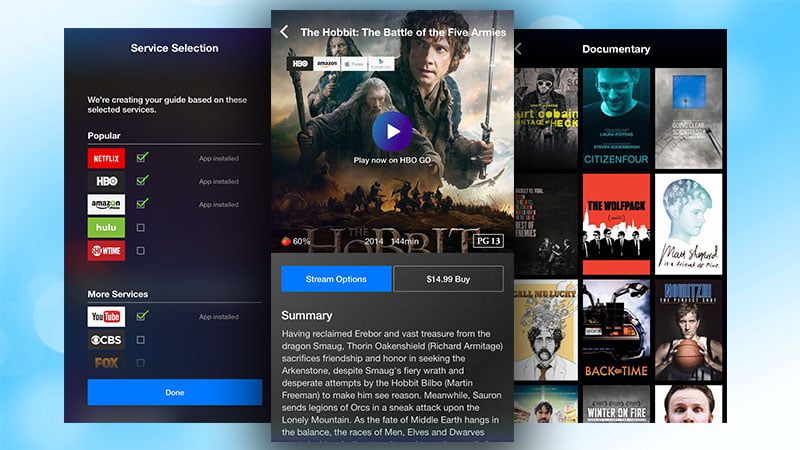The width and height of the screenshot is (800, 450).
Task: Click the Service Selection title
Action: [x=174, y=48]
